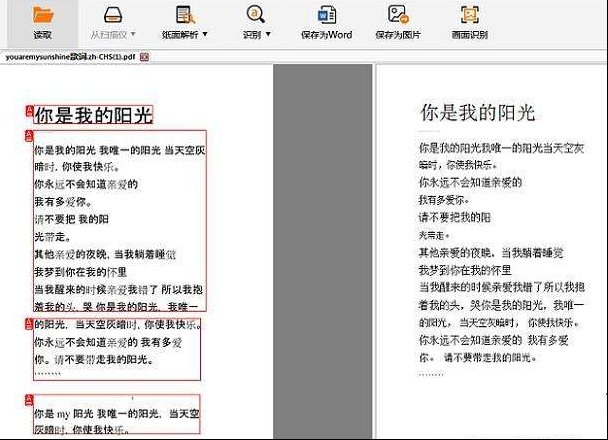Click the 保存为Word document icon
The height and width of the screenshot is (440, 608).
click(x=326, y=14)
